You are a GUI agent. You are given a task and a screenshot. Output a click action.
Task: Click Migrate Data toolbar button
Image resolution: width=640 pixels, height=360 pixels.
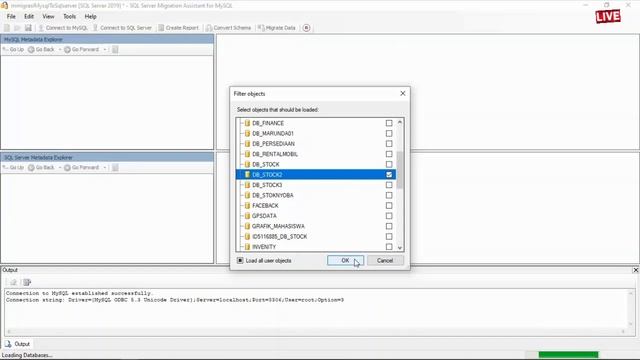(277, 28)
